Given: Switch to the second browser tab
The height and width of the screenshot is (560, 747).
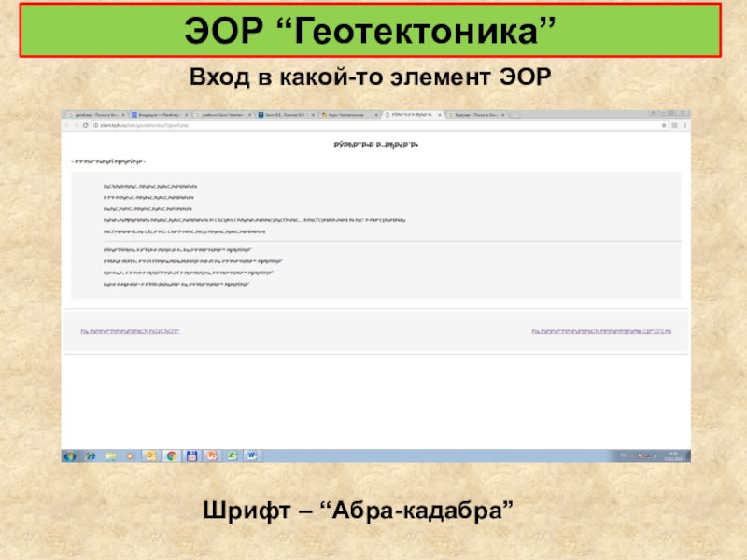Looking at the screenshot, I should click(x=159, y=115).
